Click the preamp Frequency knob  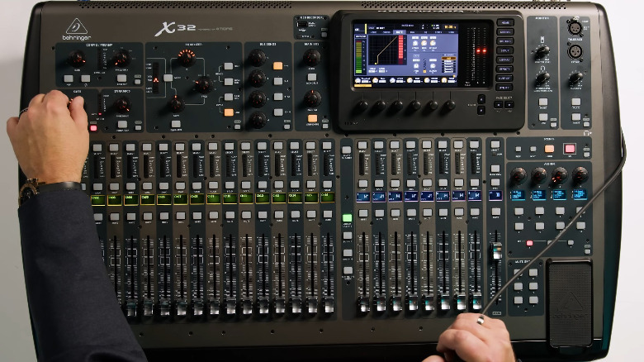pyautogui.click(x=121, y=59)
